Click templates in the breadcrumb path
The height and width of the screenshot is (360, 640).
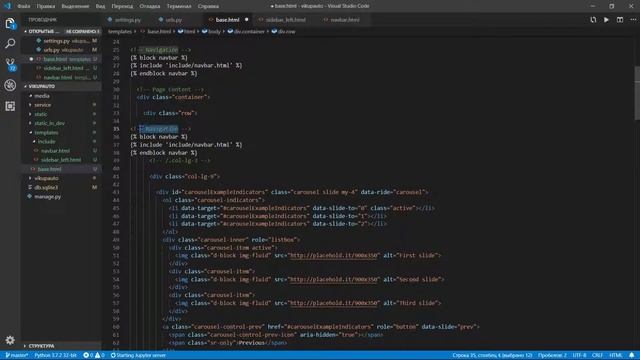coord(120,31)
